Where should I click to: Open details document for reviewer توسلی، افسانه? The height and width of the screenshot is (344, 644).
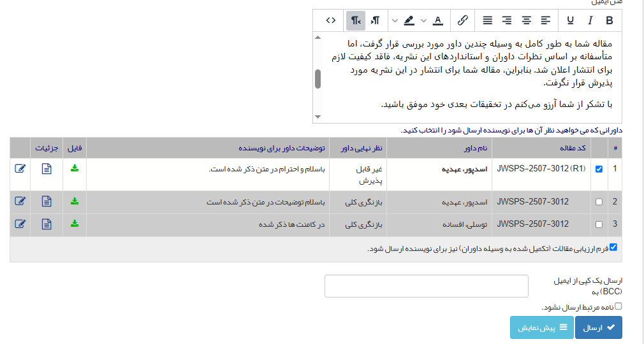pyautogui.click(x=47, y=224)
